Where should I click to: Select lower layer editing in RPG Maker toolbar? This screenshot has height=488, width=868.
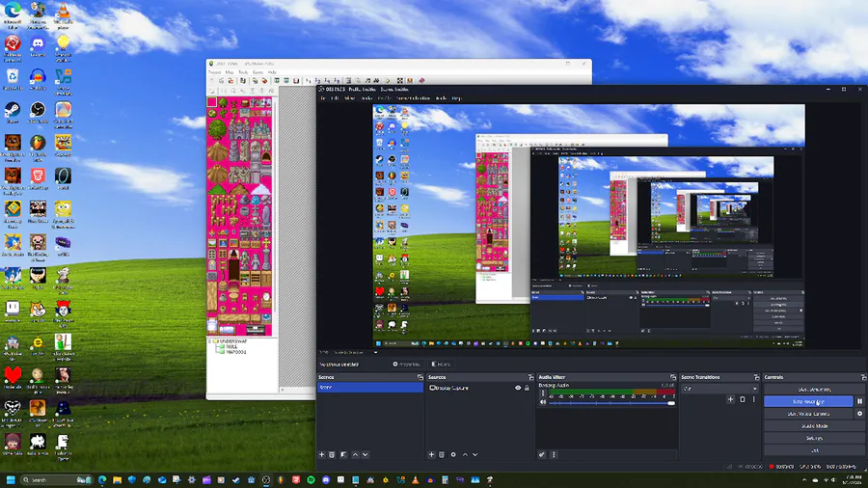click(277, 80)
